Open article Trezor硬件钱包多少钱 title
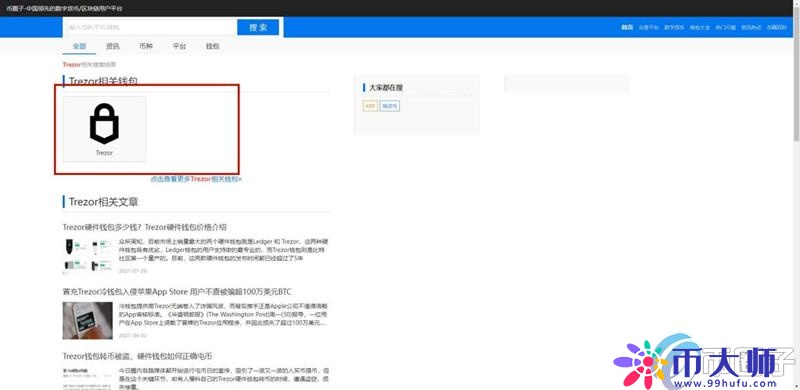This screenshot has height=390, width=800. 144,227
